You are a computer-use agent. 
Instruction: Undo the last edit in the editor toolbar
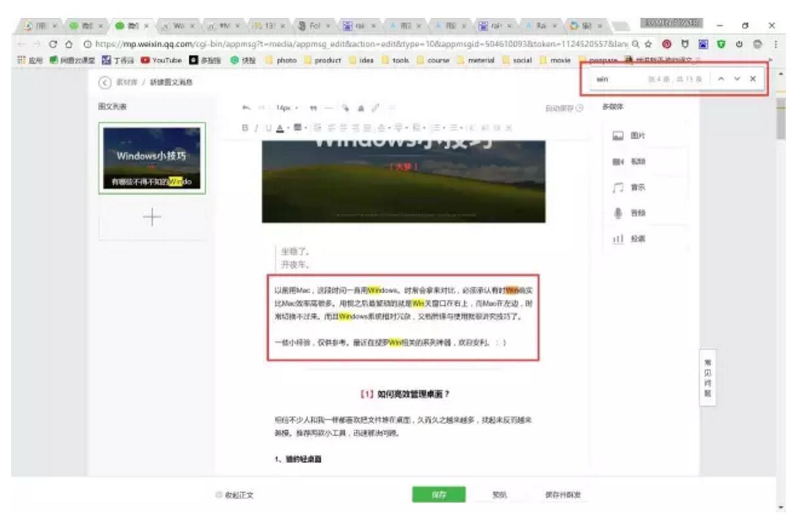[246, 108]
